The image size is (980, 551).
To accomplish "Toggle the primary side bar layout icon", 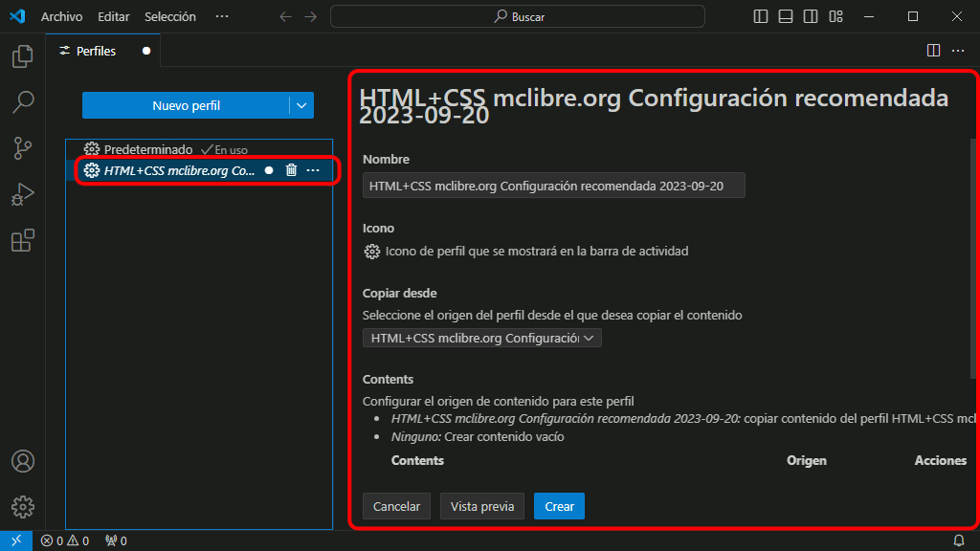I will (x=761, y=16).
